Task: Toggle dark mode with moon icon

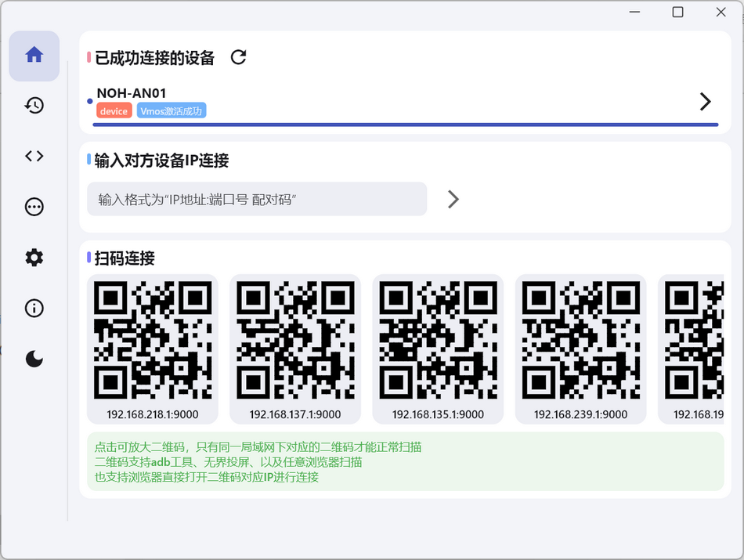Action: pos(34,359)
